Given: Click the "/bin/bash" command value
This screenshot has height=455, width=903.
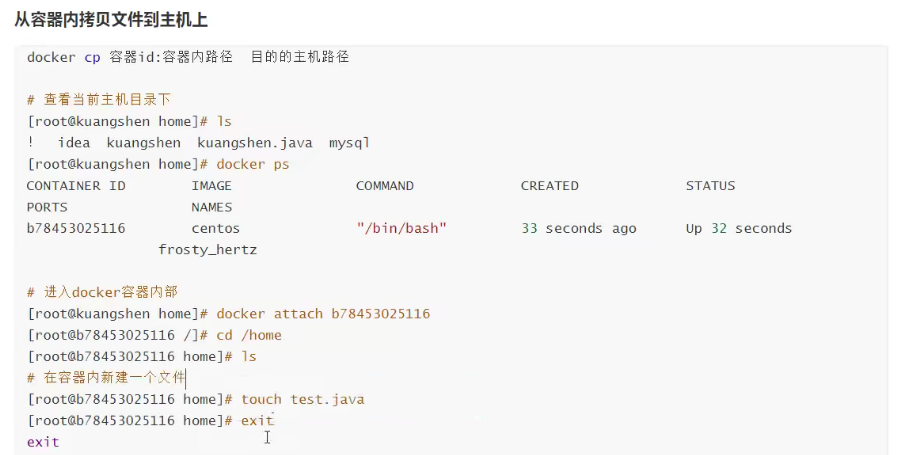Looking at the screenshot, I should click(401, 229).
